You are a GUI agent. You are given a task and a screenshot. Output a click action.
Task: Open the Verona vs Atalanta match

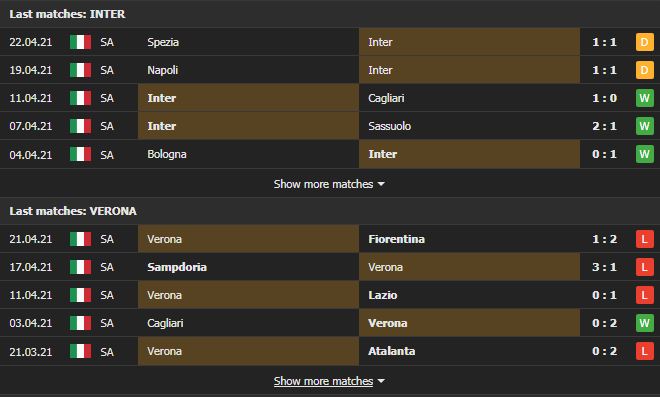click(330, 351)
